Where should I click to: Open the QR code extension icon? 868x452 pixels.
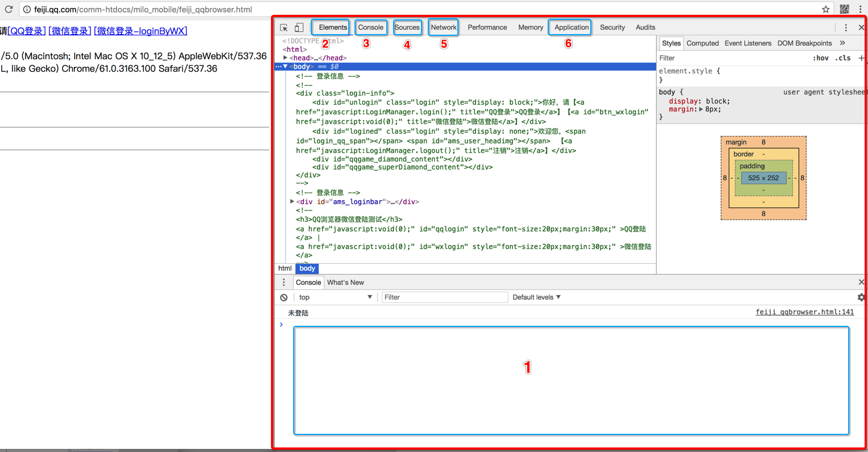tap(845, 9)
